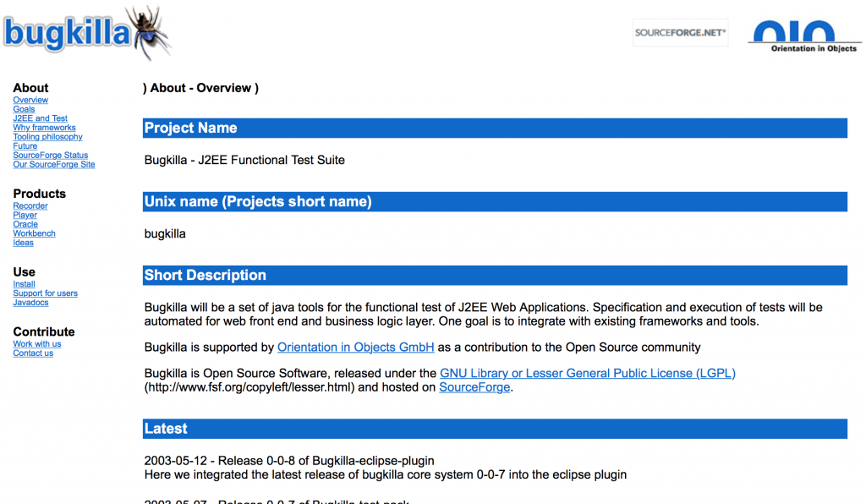Open the Javadocs link
Image resolution: width=866 pixels, height=504 pixels.
coord(31,303)
